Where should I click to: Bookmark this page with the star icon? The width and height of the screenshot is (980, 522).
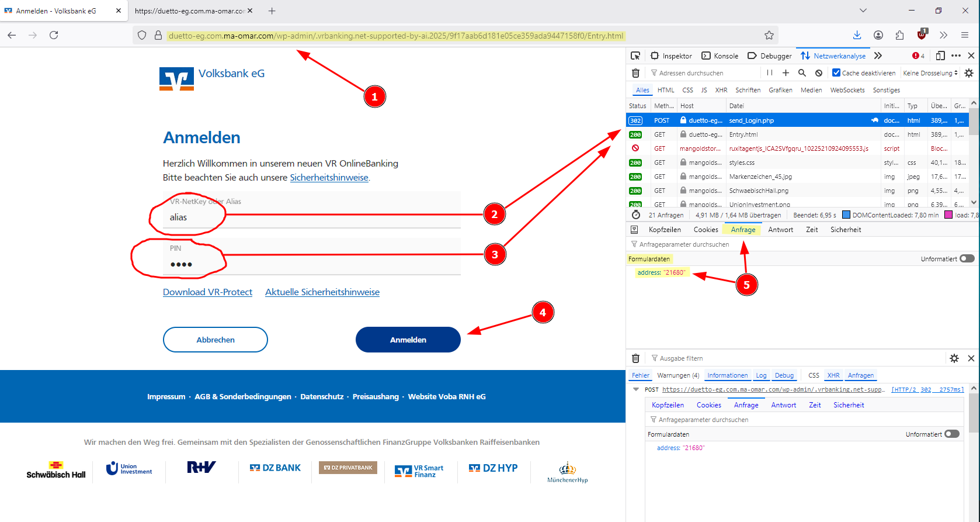coord(769,35)
